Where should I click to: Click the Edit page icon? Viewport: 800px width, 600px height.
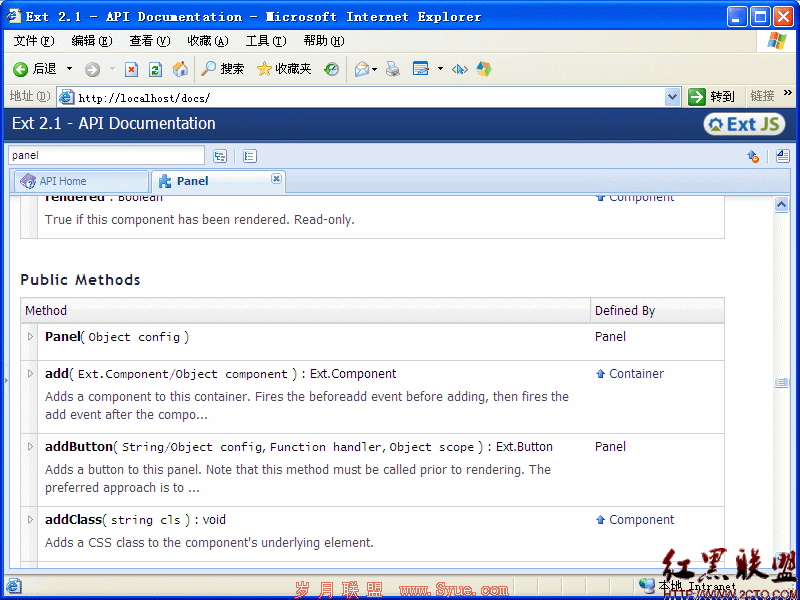421,69
